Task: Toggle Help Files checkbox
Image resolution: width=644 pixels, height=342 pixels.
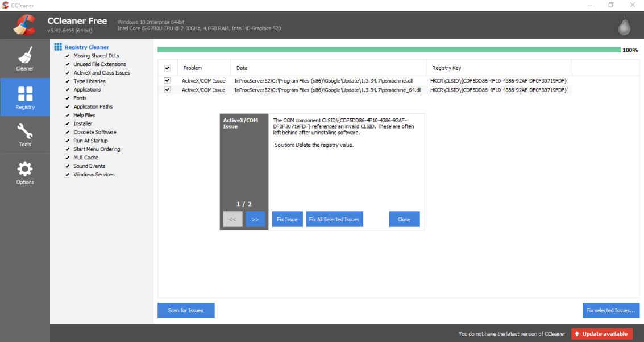Action: coord(68,116)
